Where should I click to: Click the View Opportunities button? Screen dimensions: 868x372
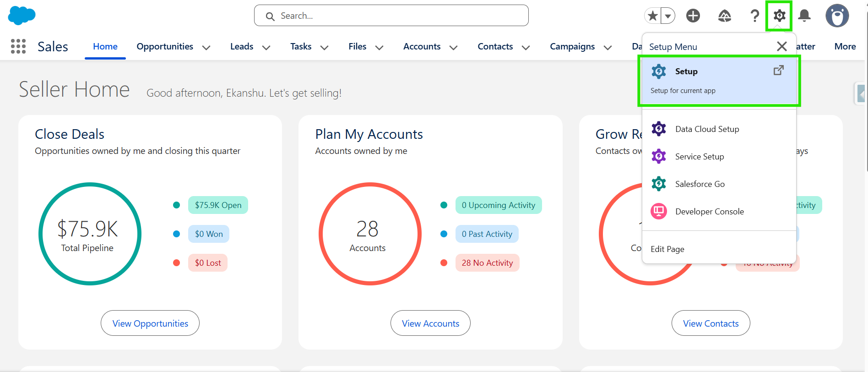(x=150, y=323)
